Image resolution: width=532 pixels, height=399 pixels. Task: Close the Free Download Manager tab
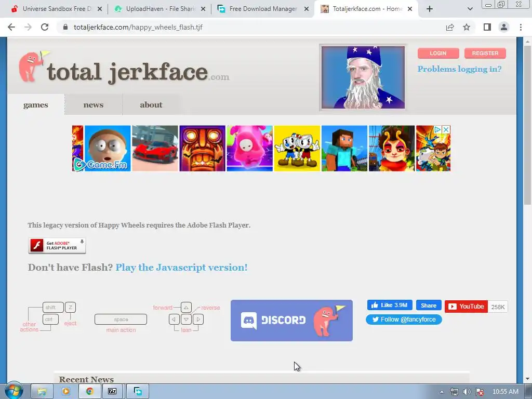click(307, 9)
